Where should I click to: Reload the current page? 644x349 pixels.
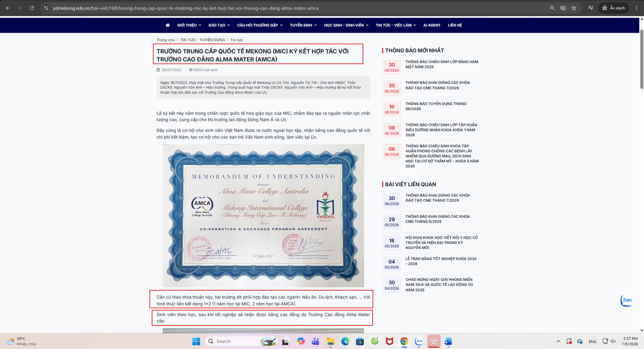[x=32, y=8]
